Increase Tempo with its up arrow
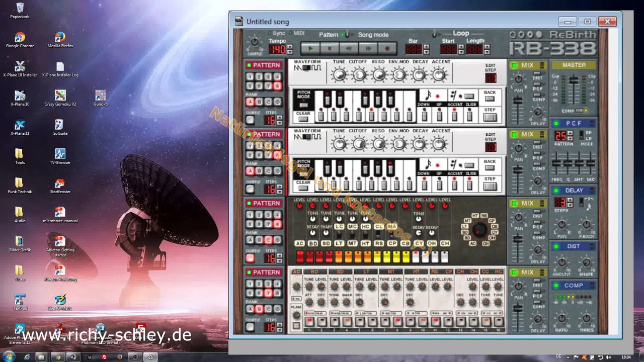The width and height of the screenshot is (644, 362). (290, 47)
